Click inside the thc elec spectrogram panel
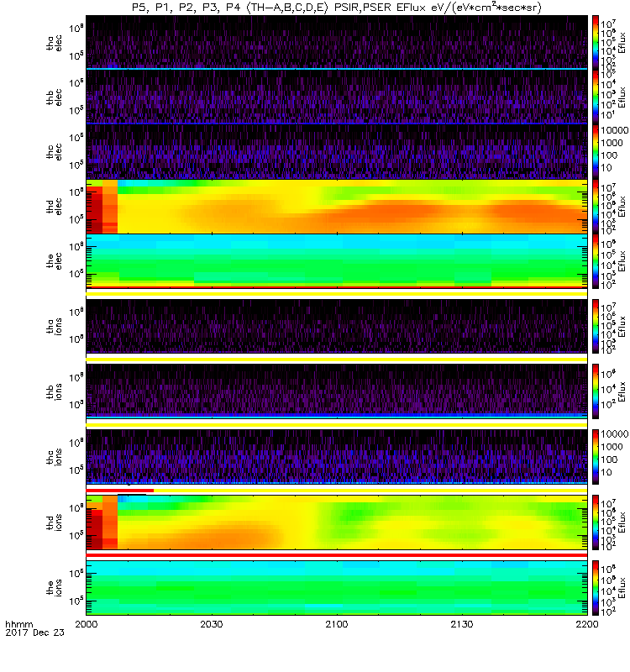The width and height of the screenshot is (630, 672). tap(337, 152)
